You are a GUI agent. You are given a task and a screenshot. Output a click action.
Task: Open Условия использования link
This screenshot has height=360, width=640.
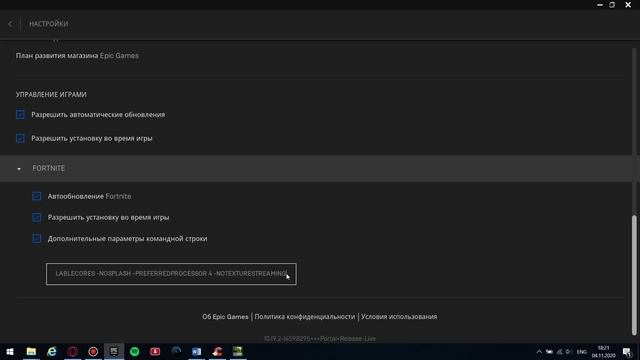click(399, 317)
